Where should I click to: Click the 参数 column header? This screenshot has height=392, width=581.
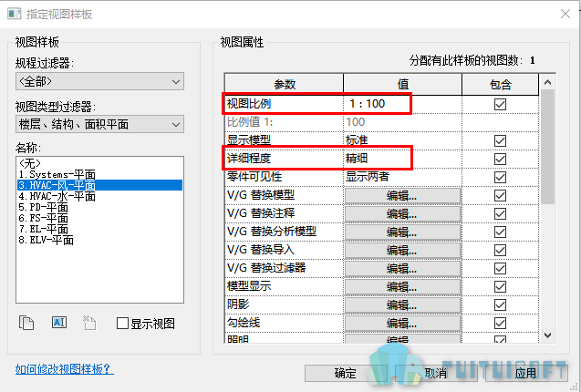coord(285,84)
